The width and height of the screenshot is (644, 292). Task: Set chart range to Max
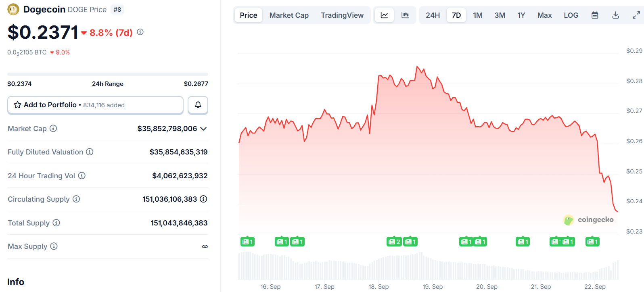[x=544, y=15]
